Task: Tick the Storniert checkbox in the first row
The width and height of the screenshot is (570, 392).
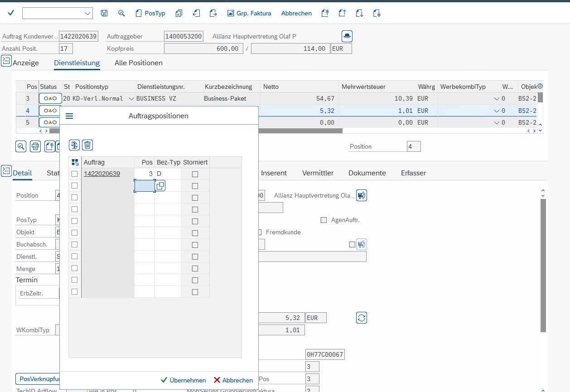Action: 195,174
